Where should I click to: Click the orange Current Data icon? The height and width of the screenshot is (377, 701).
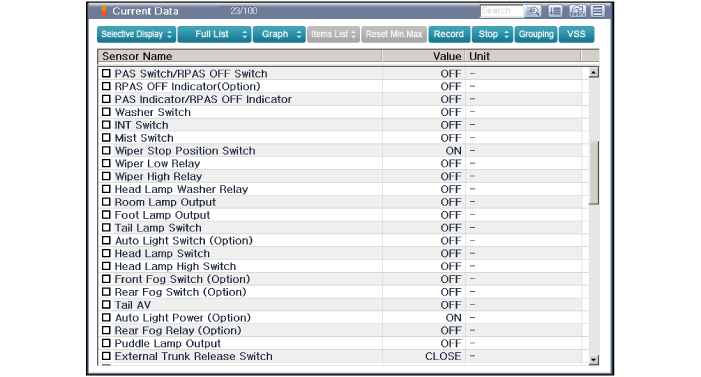104,11
